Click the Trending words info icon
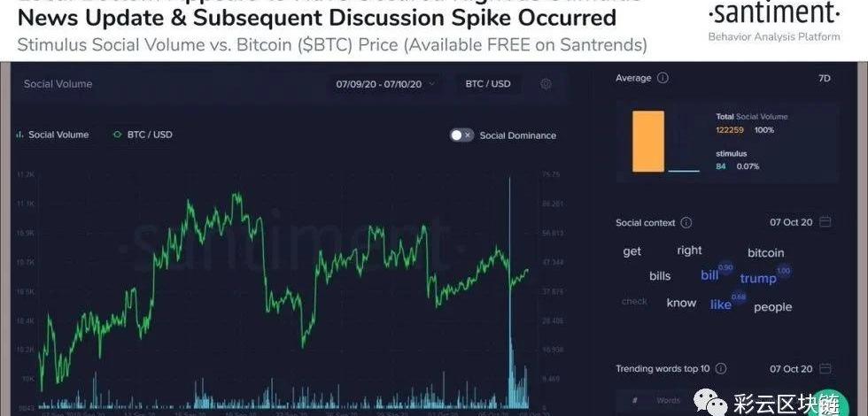 [x=721, y=368]
